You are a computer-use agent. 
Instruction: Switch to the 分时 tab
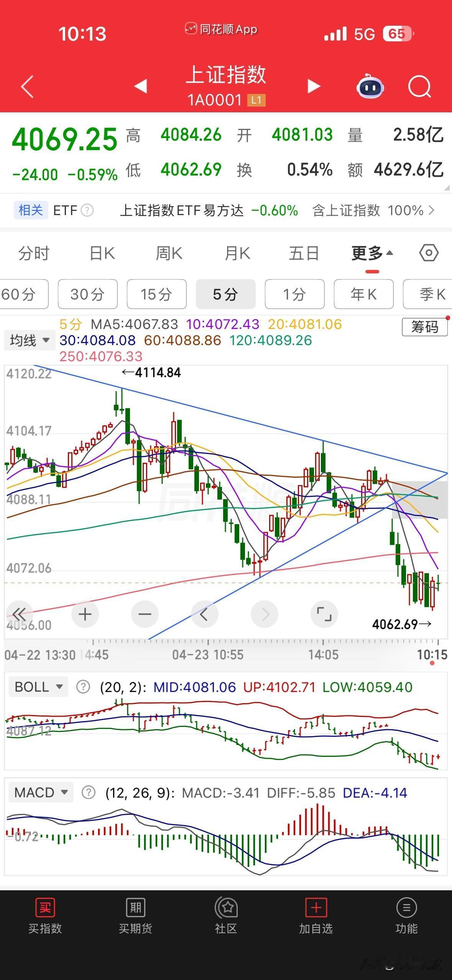(x=34, y=253)
